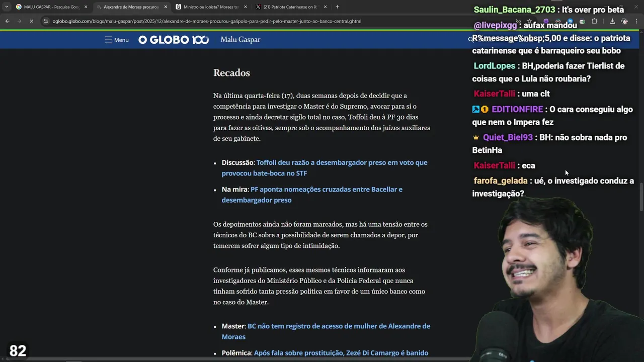This screenshot has width=644, height=362.
Task: Close the Ministro ou lobista tab
Action: click(x=246, y=7)
